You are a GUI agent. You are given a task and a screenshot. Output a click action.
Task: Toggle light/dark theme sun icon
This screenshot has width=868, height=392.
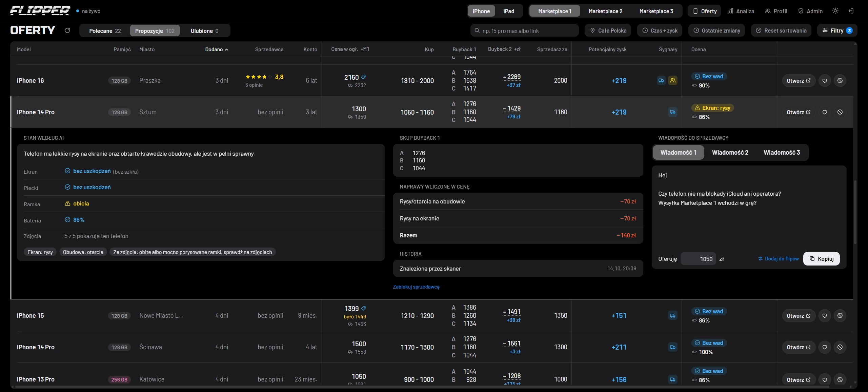pyautogui.click(x=835, y=11)
